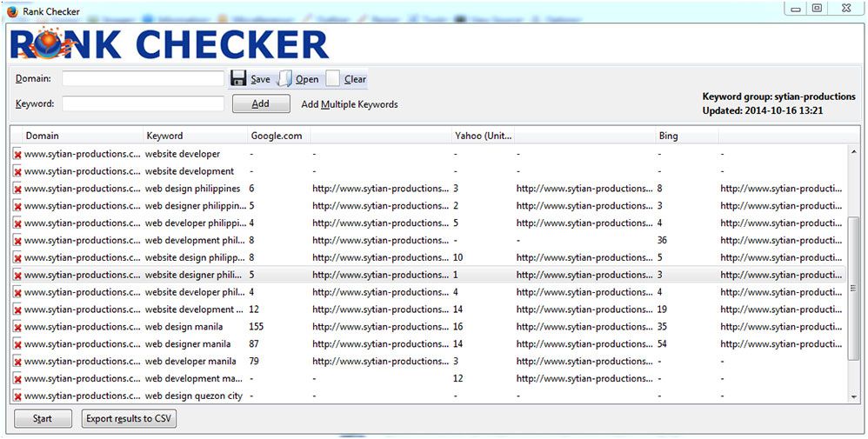Click the Save label
The height and width of the screenshot is (439, 868).
pos(260,79)
